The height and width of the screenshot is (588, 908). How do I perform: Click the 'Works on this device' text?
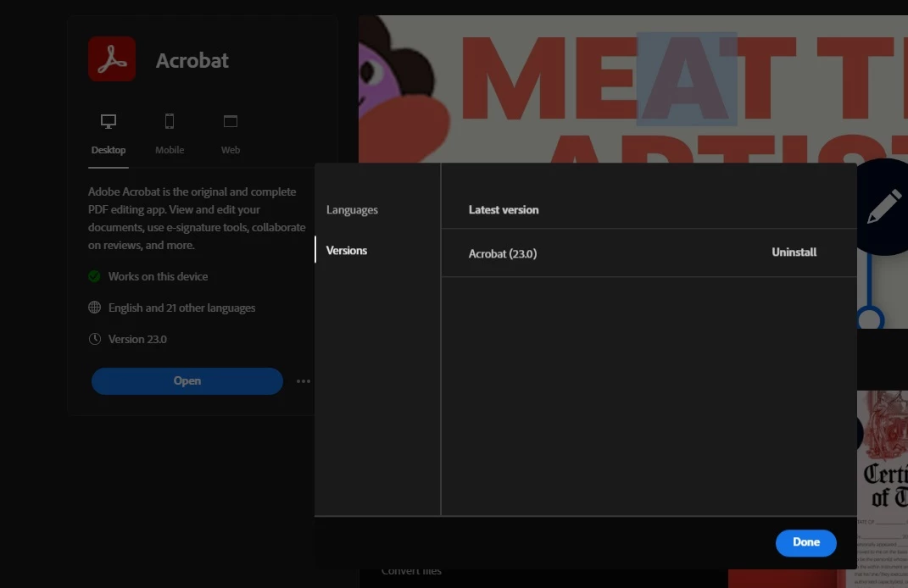[x=158, y=277]
